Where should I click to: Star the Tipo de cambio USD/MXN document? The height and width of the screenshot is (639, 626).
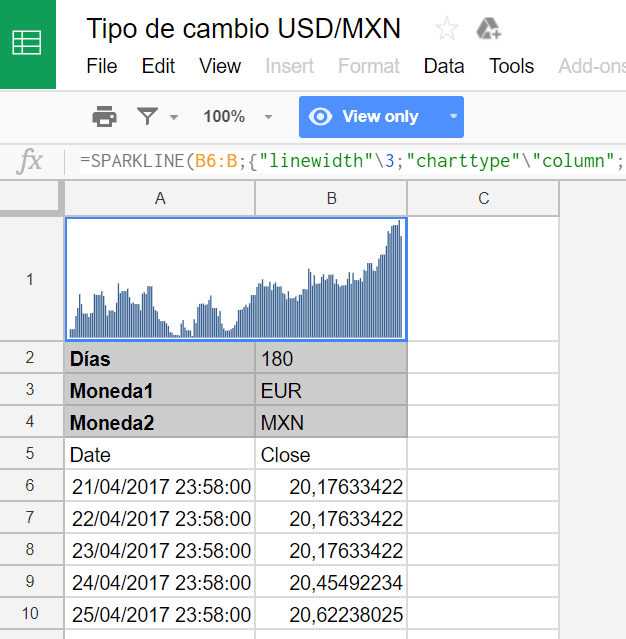[447, 29]
